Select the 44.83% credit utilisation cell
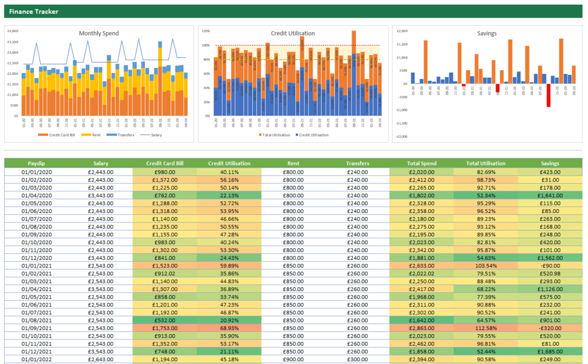Image resolution: width=588 pixels, height=364 pixels. point(229,281)
